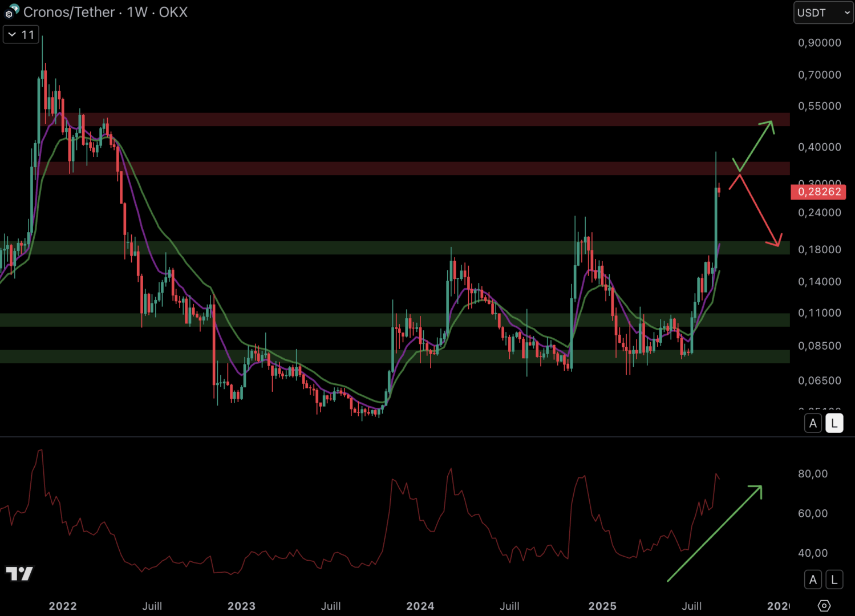Screen dimensions: 855x616
Task: Toggle auto scale A on price pane
Action: [813, 423]
